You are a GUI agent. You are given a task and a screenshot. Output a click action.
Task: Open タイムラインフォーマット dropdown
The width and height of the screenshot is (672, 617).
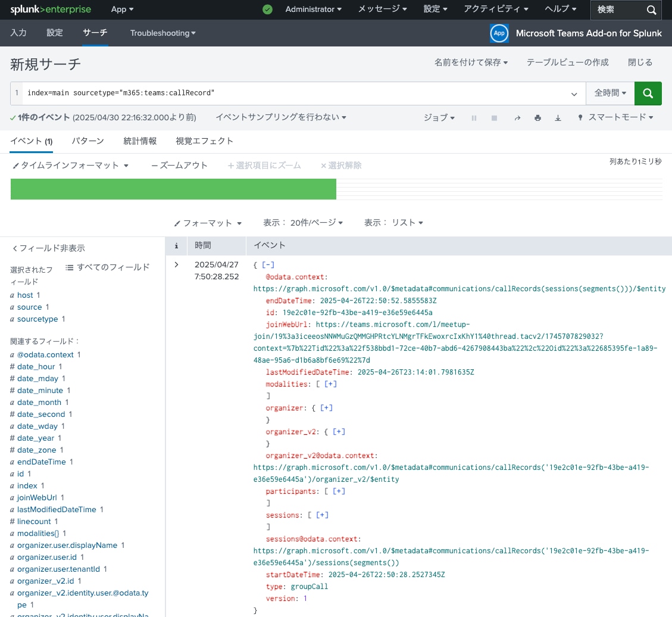(70, 166)
